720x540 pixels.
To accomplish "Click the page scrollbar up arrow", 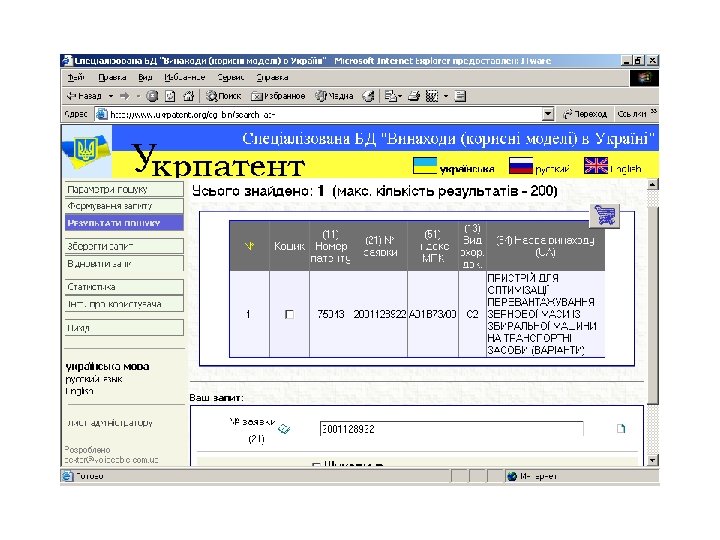I will (652, 185).
